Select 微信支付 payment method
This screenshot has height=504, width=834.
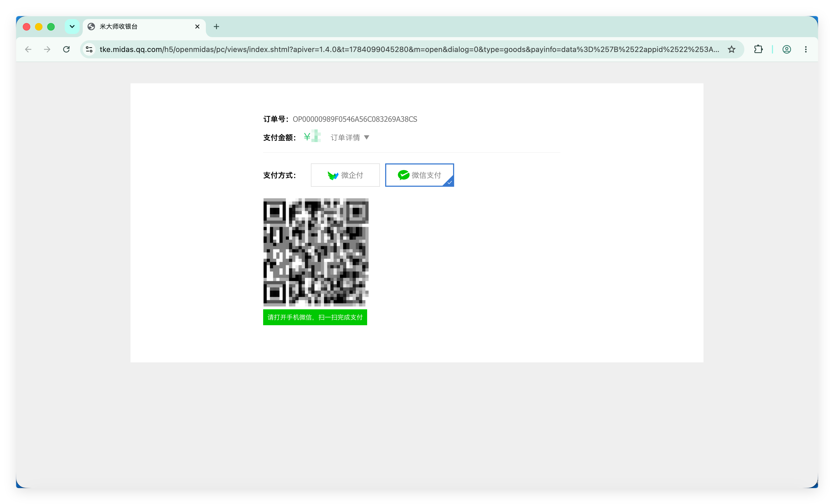(419, 175)
